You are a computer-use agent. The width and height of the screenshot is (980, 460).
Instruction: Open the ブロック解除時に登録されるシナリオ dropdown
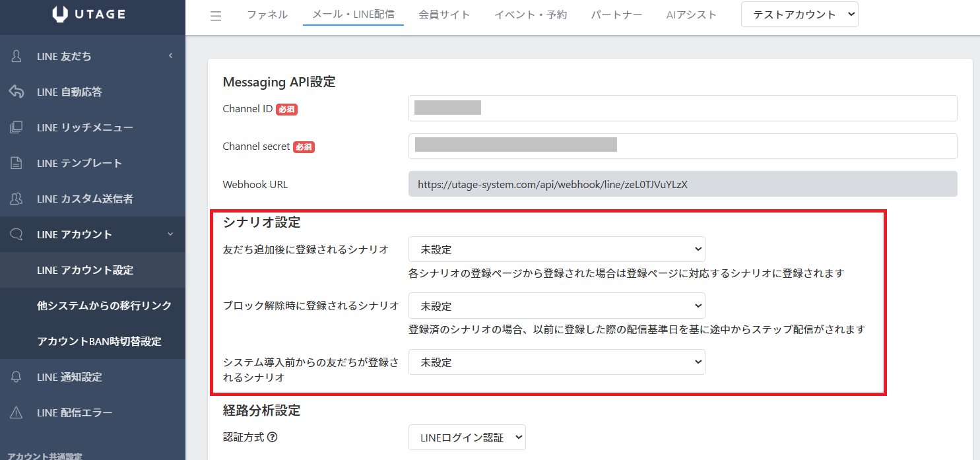click(556, 306)
